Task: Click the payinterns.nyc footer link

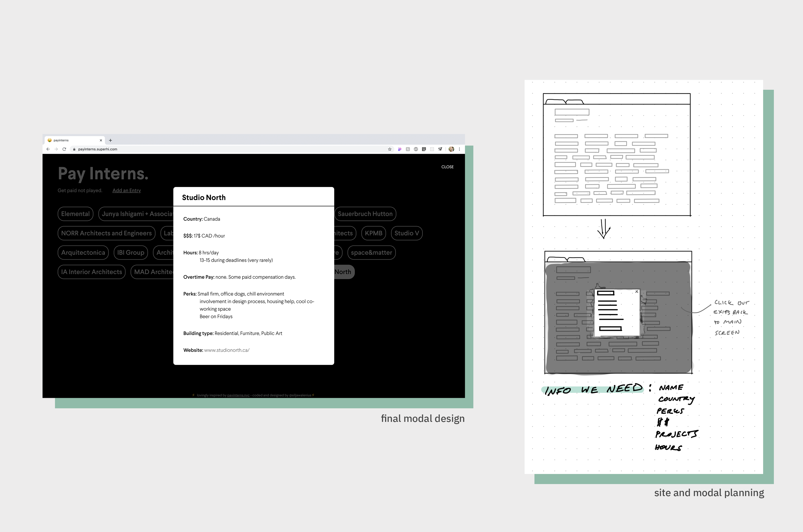Action: (x=238, y=395)
